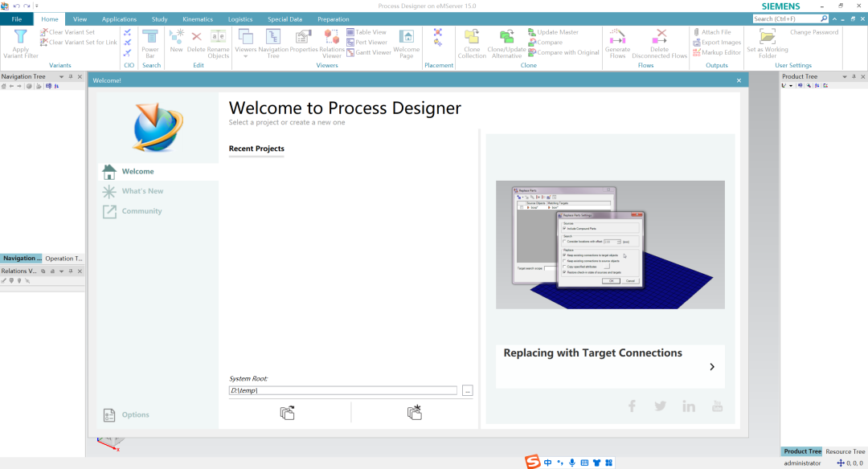Switch to the Study ribbon tab
The width and height of the screenshot is (868, 469).
(159, 18)
